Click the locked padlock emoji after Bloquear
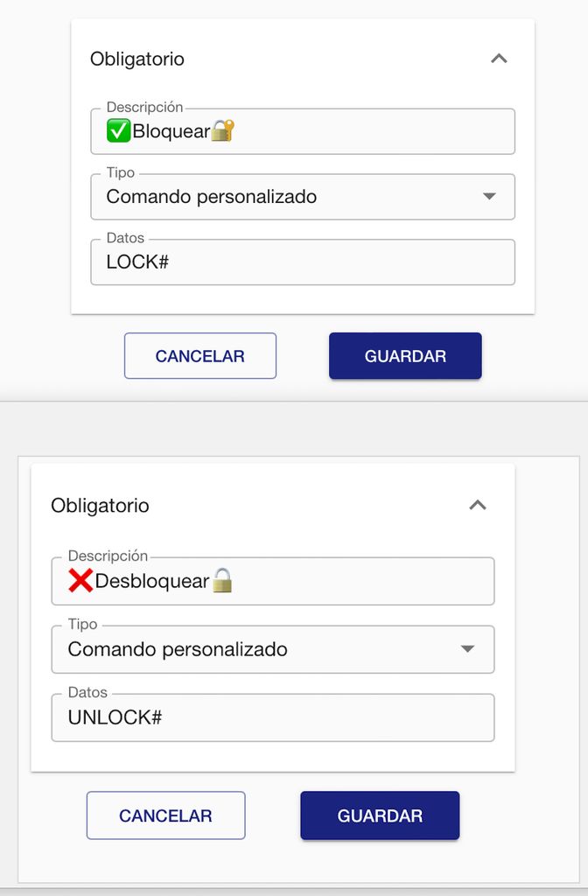Image resolution: width=588 pixels, height=896 pixels. click(223, 131)
